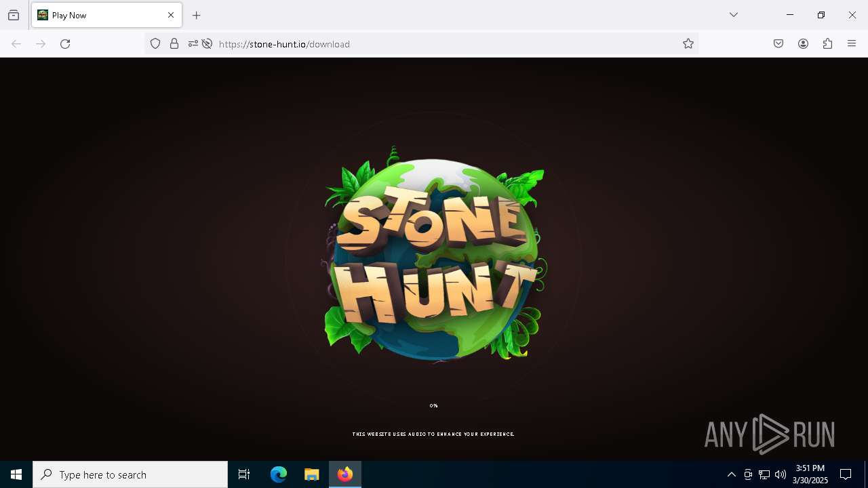Select the Play Now tab
This screenshot has width=868, height=488.
coord(106,15)
